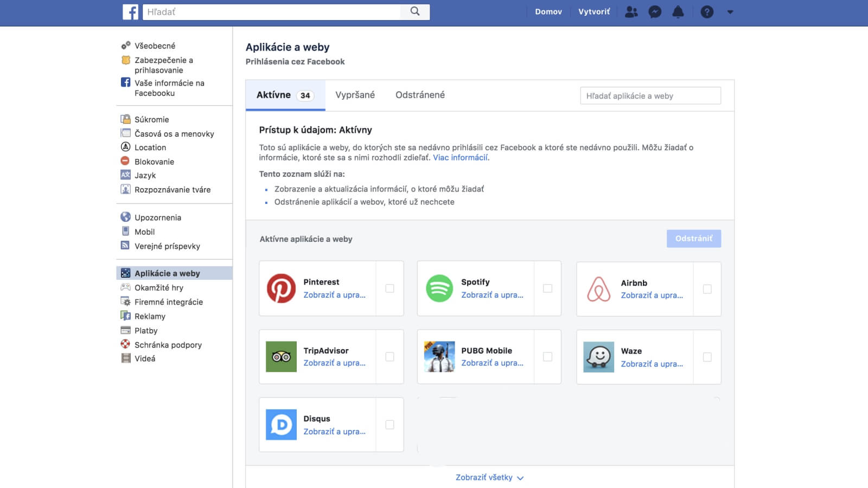The width and height of the screenshot is (868, 488).
Task: Tick the Airbnb checkbox
Action: pyautogui.click(x=707, y=289)
